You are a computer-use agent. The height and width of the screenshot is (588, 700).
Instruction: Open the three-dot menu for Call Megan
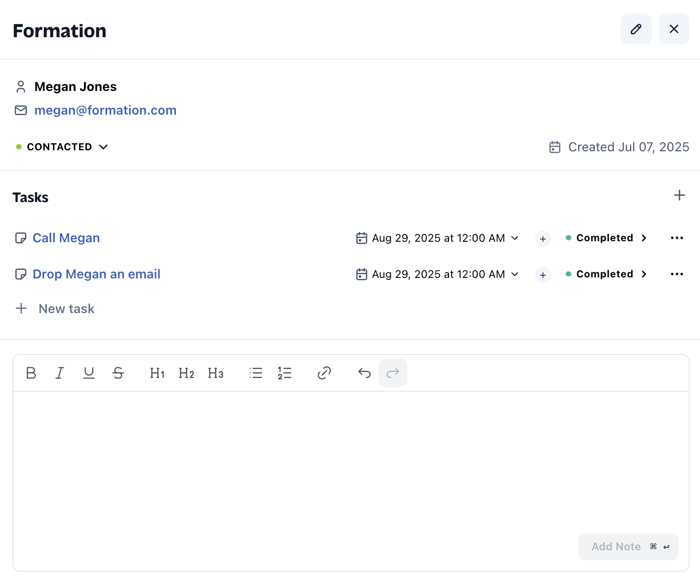[x=677, y=238]
